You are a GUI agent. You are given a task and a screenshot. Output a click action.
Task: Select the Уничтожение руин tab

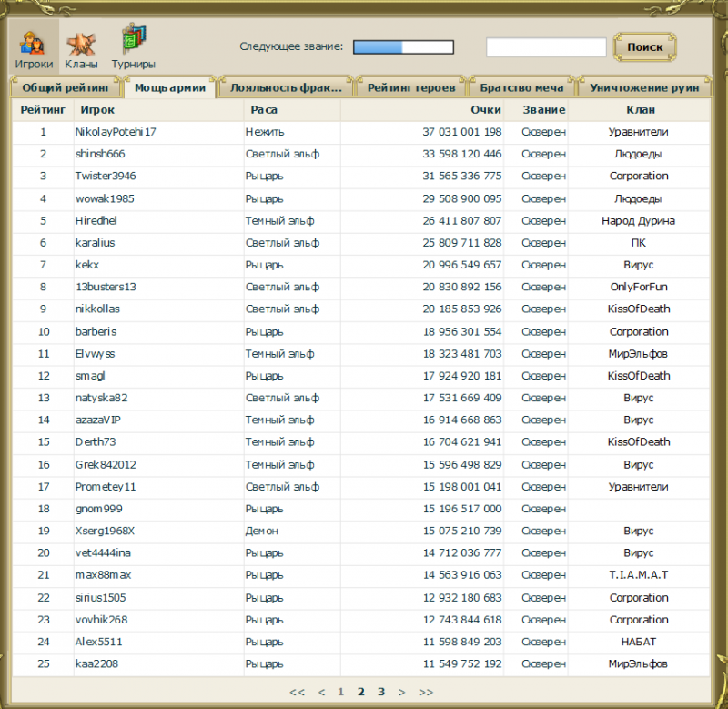[644, 87]
